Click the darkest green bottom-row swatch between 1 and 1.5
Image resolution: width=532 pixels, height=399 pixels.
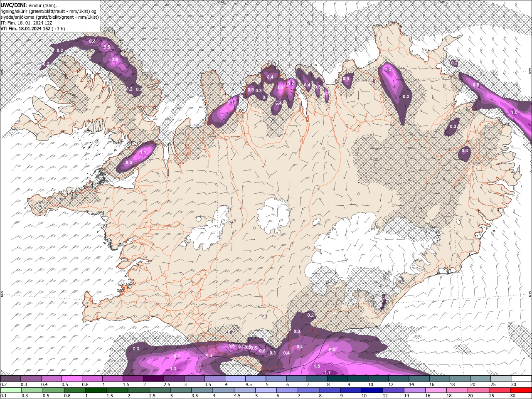(96, 390)
